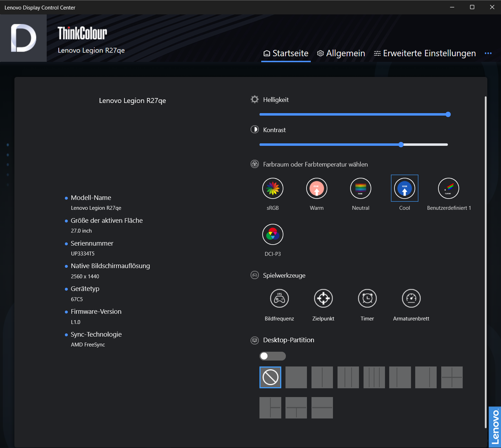Adjust the Helligkeit brightness slider
The width and height of the screenshot is (501, 448).
pos(354,114)
